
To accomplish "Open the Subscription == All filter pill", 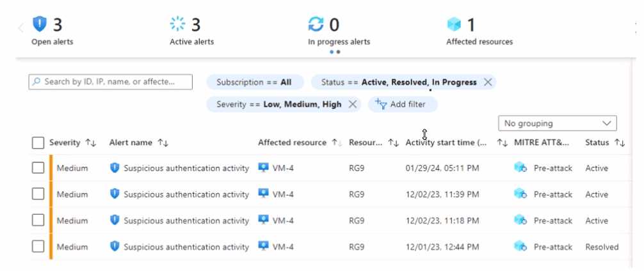I will pyautogui.click(x=254, y=82).
